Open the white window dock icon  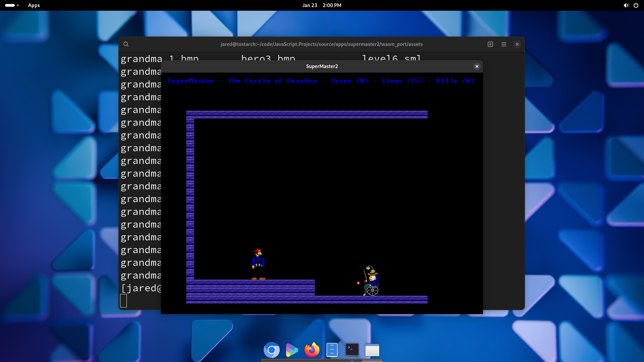coord(372,350)
